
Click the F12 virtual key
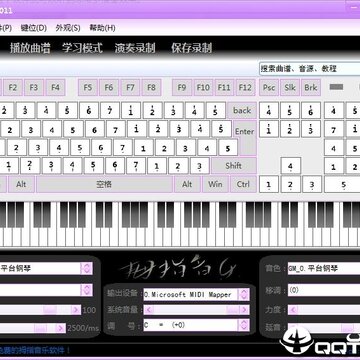[245, 88]
